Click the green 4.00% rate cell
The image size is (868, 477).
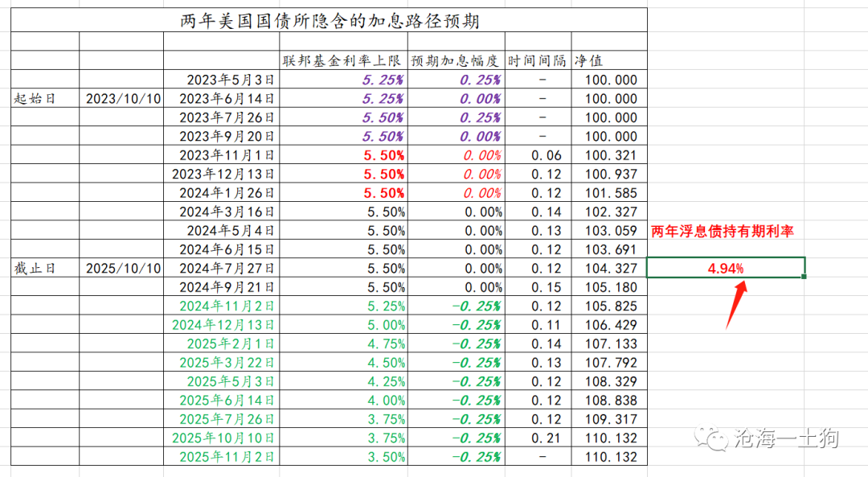(x=343, y=400)
